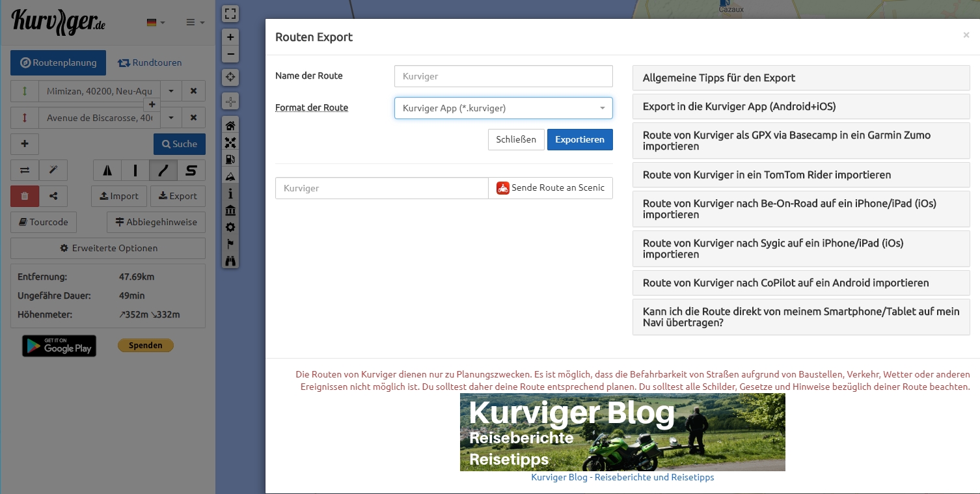Select the extra curvy S routing profile
The image size is (980, 494).
(x=191, y=170)
